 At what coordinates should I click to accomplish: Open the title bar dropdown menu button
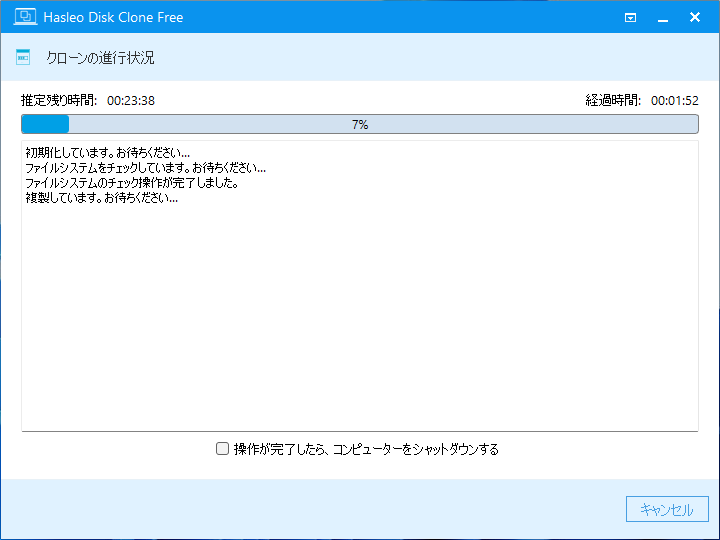630,17
